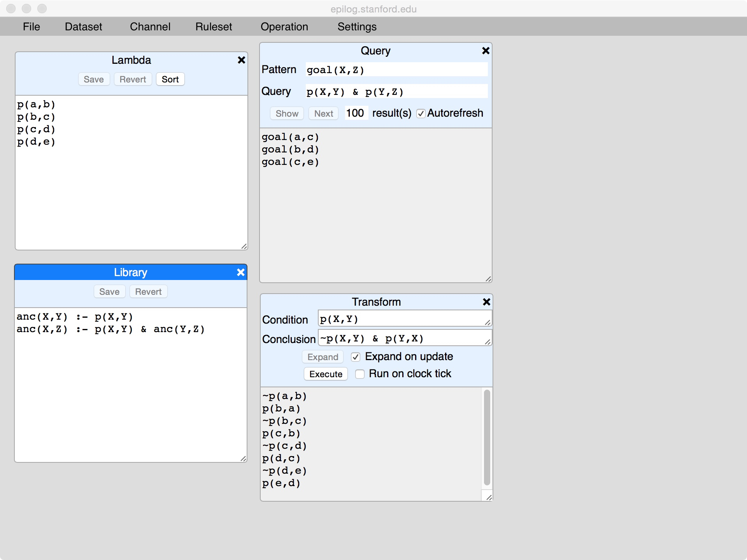Close the Lambda panel with X icon
The height and width of the screenshot is (560, 747).
[241, 60]
